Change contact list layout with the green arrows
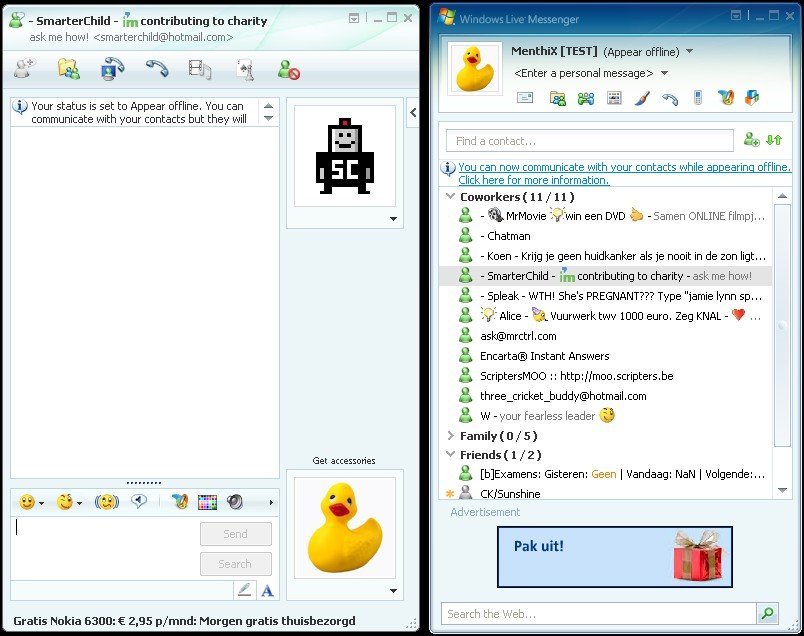This screenshot has height=636, width=804. pyautogui.click(x=774, y=140)
